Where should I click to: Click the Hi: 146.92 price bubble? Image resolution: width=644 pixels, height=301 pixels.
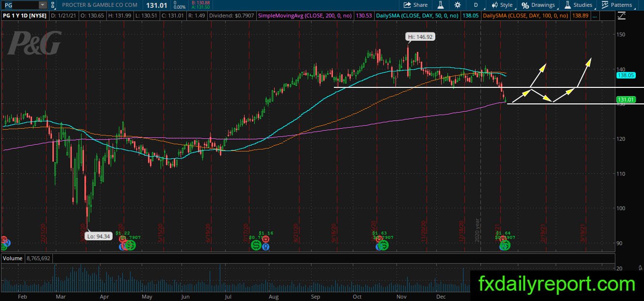pos(420,36)
